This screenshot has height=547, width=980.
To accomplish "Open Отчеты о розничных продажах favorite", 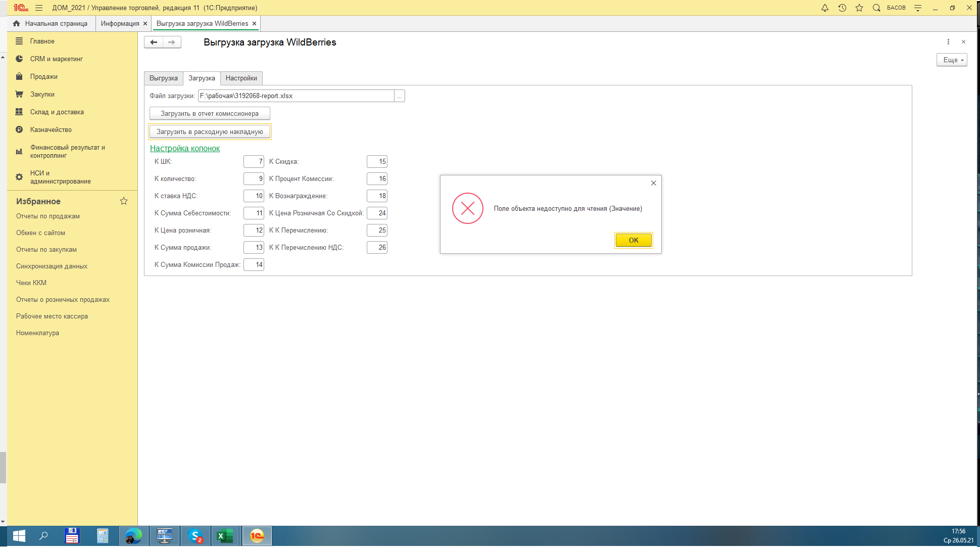I will [x=63, y=300].
